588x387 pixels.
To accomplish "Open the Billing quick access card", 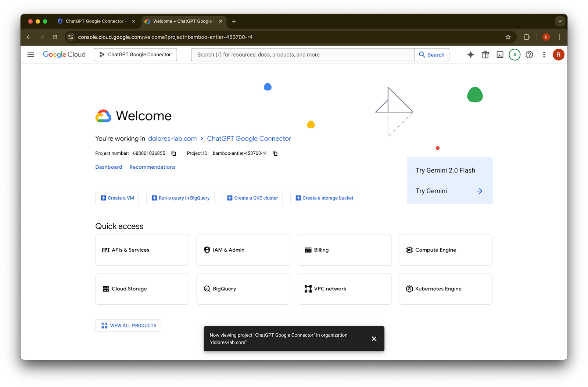I will click(x=344, y=250).
